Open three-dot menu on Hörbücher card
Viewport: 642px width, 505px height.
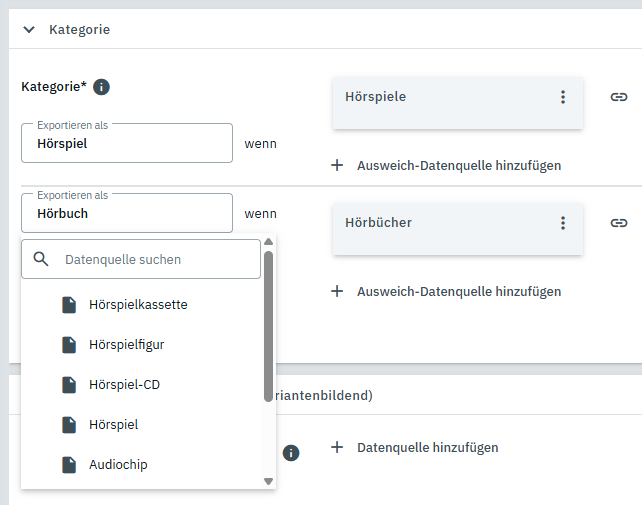coord(563,222)
